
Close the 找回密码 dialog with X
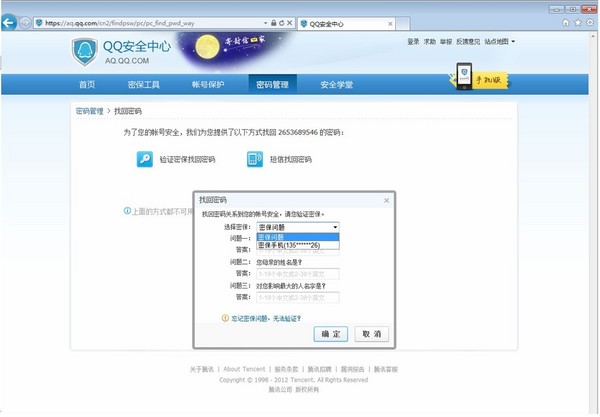386,200
